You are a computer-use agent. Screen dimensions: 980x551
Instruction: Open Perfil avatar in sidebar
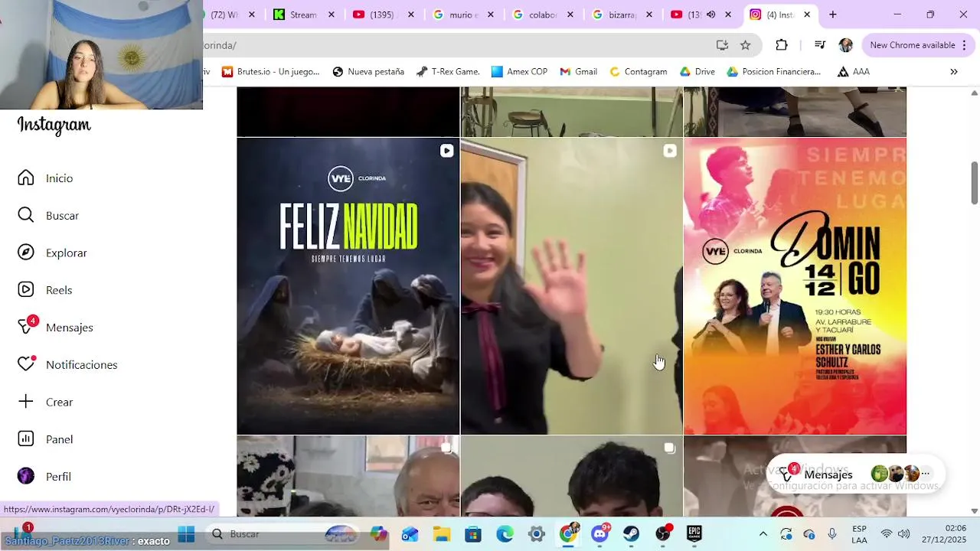[26, 476]
